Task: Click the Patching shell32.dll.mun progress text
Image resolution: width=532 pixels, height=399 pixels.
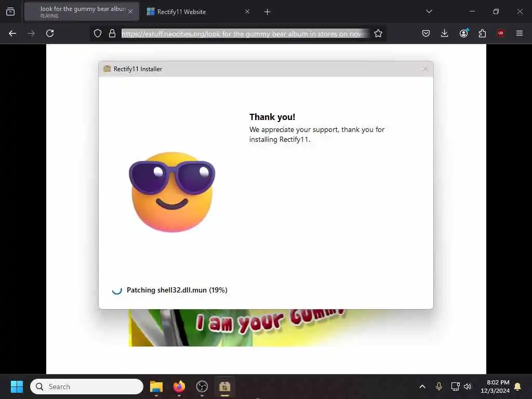Action: coord(177,290)
